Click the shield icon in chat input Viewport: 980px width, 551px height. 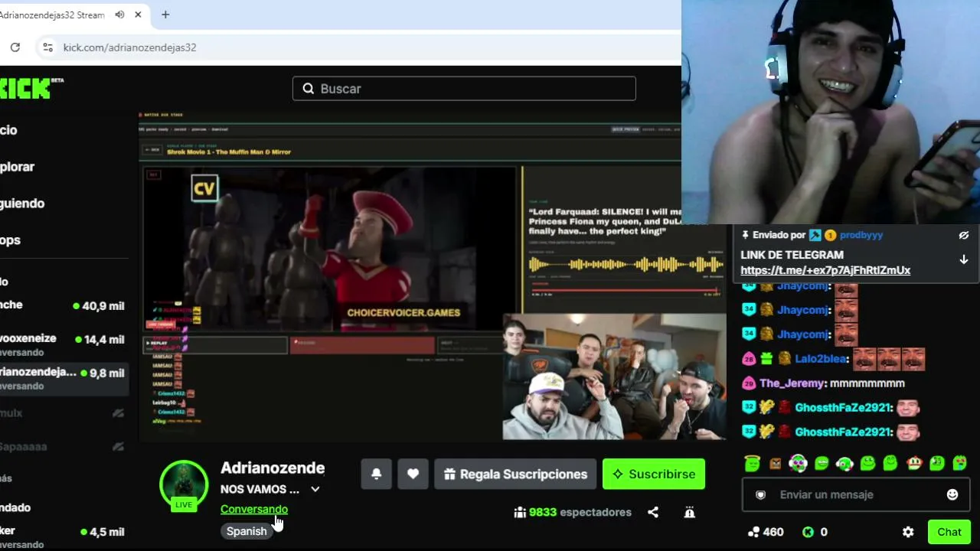click(x=760, y=495)
